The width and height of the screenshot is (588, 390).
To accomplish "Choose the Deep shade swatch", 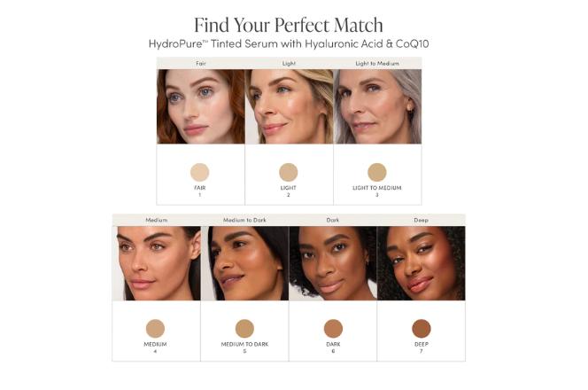I will coord(422,329).
